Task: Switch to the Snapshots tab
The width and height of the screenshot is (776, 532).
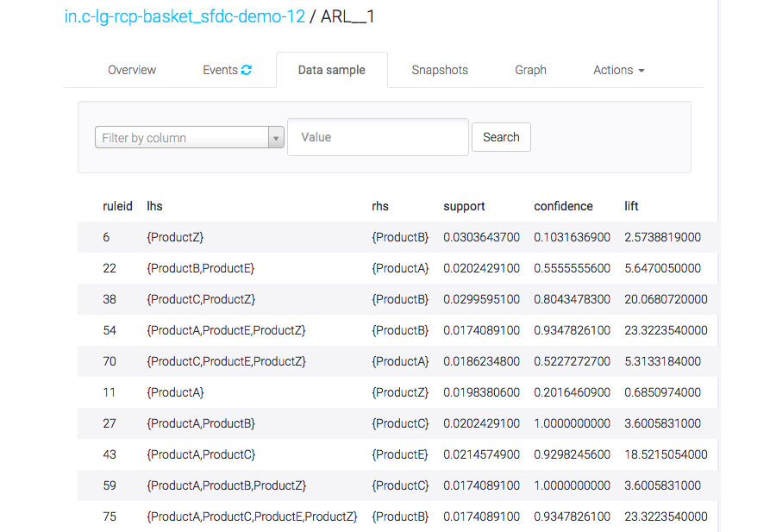Action: pyautogui.click(x=439, y=70)
